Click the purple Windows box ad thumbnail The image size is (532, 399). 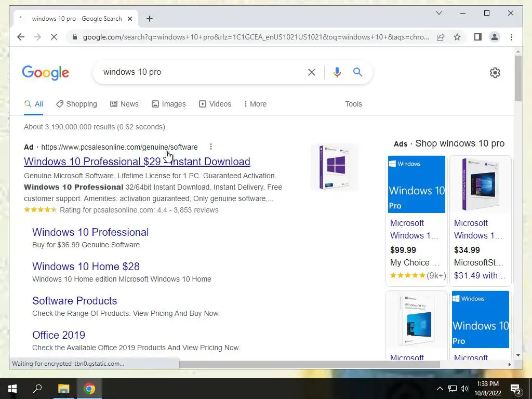(335, 167)
